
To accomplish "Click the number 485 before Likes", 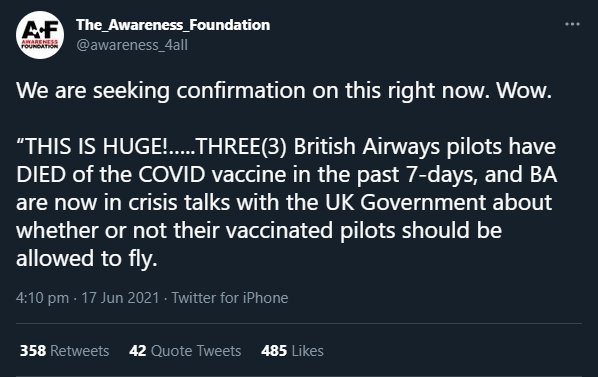I will 274,351.
